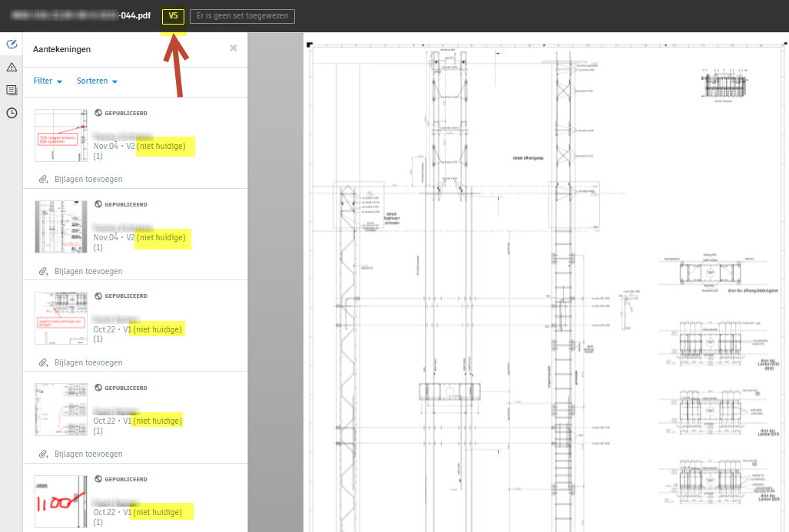Open the Sorteren dropdown
Viewport: 789px width, 532px height.
pyautogui.click(x=97, y=81)
